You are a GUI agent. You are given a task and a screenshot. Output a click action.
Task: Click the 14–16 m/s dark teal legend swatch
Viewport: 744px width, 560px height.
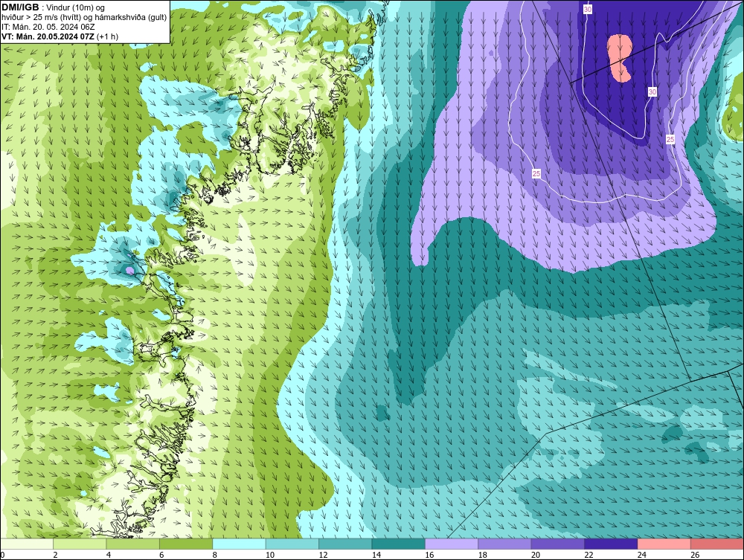coord(399,544)
